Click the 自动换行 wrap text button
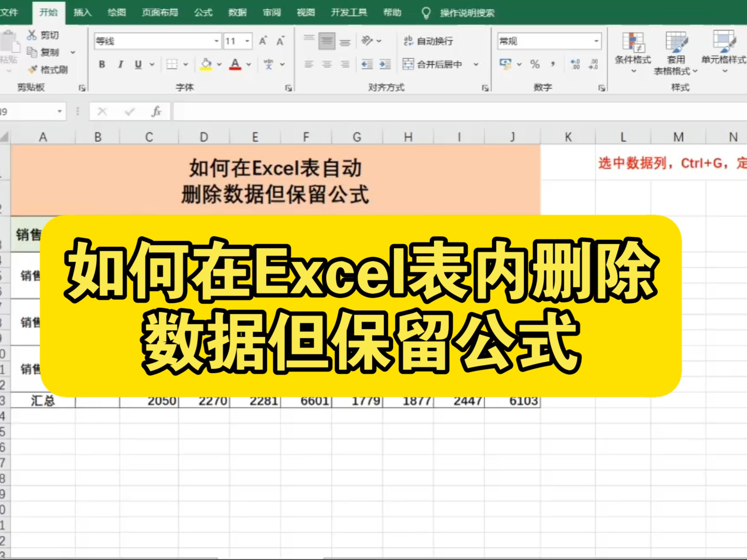Image resolution: width=747 pixels, height=560 pixels. point(428,40)
